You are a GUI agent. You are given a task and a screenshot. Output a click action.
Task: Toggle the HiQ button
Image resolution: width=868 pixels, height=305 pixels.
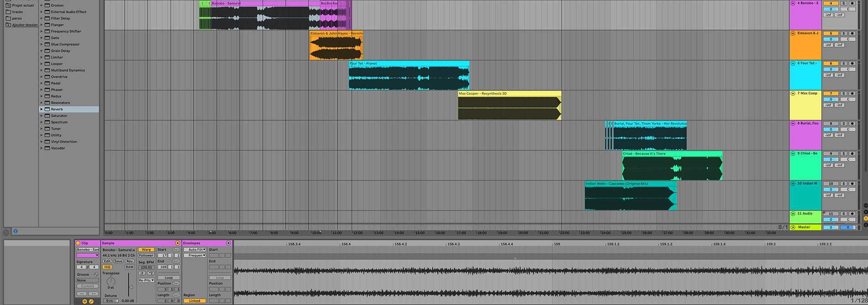107,267
